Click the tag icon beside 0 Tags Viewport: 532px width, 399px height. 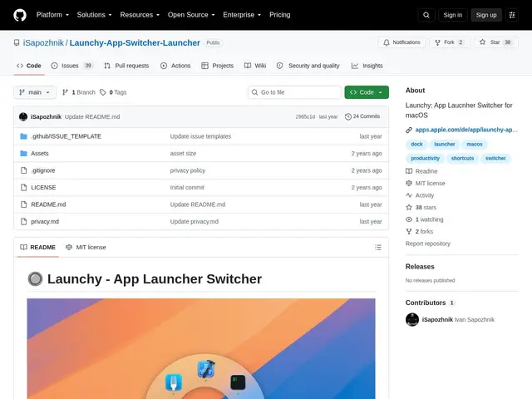[102, 92]
